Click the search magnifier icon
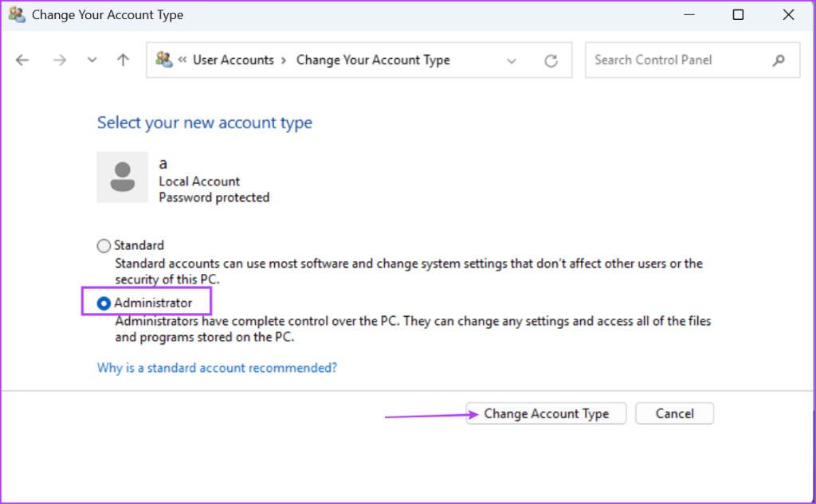Viewport: 816px width, 504px height. pyautogui.click(x=779, y=61)
